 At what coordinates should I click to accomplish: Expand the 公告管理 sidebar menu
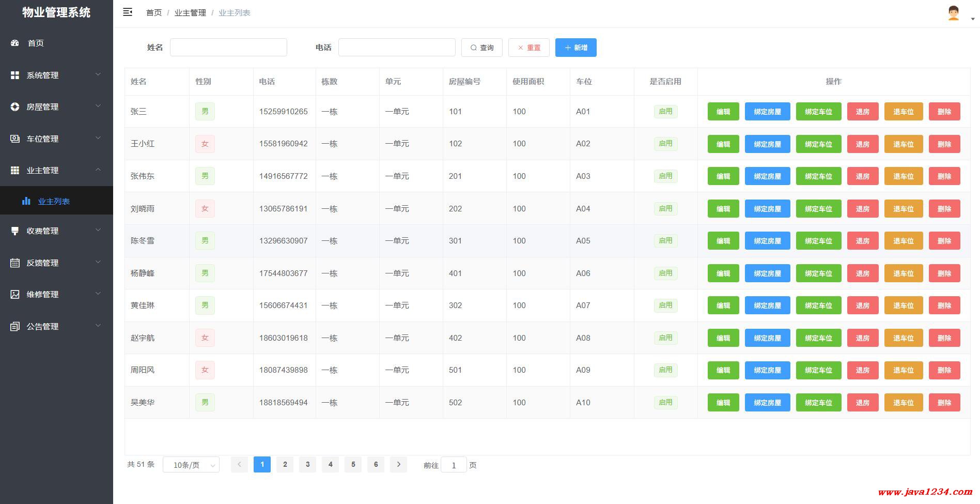click(56, 327)
